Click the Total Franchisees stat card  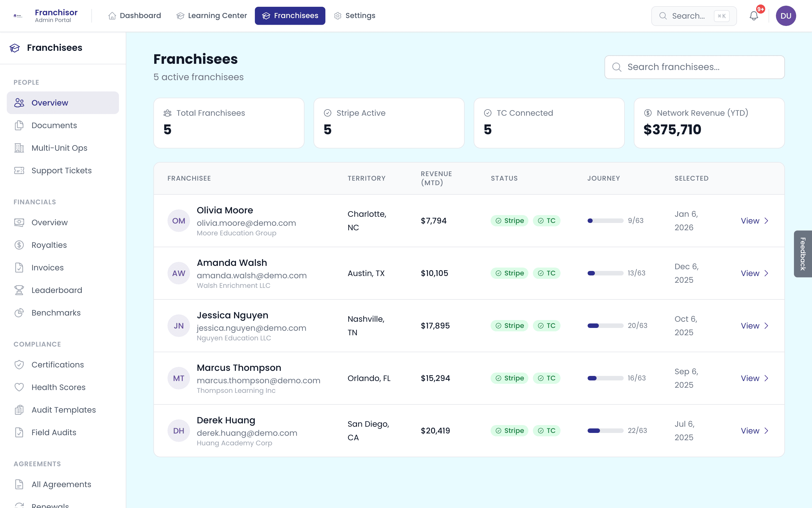click(x=229, y=123)
